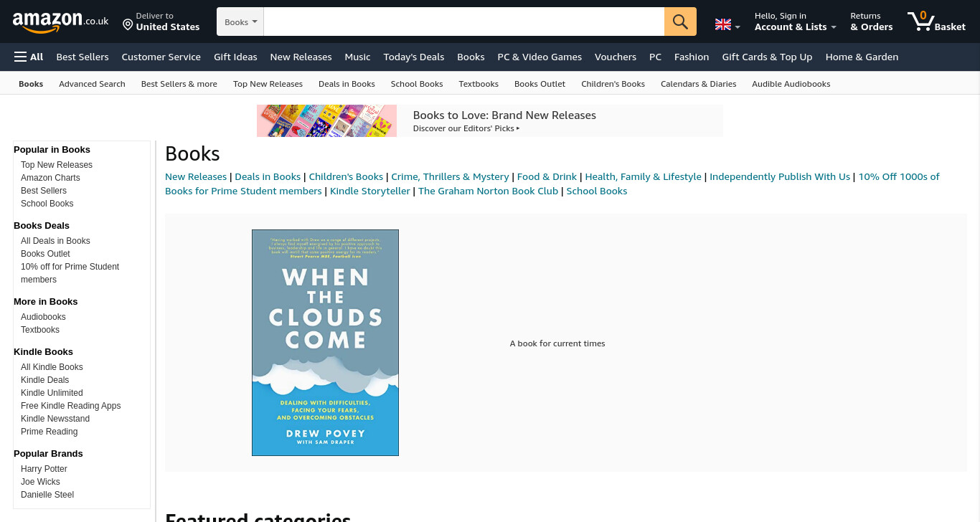
Task: Open Health, Family & Lifestyle link
Action: pyautogui.click(x=643, y=176)
